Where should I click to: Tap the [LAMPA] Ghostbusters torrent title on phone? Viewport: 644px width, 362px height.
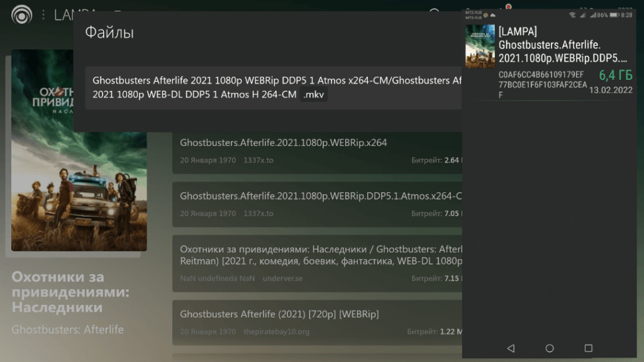click(563, 45)
